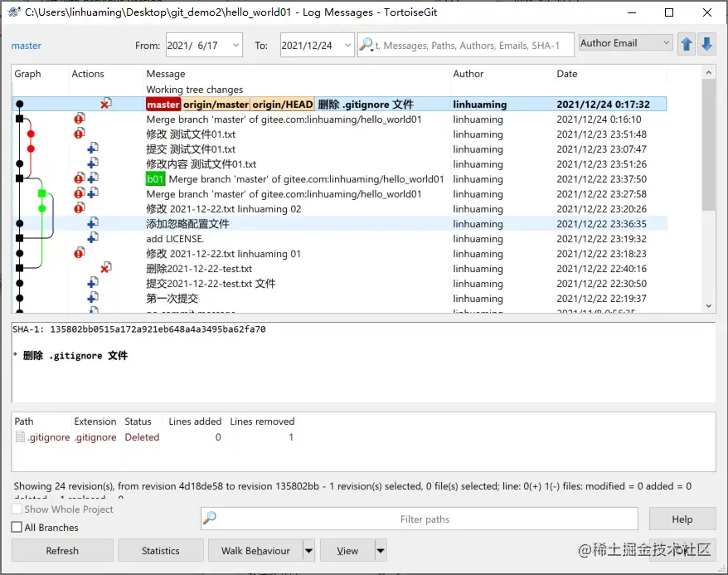
Task: Click added icon for 修改内容 测试文件01.txt row
Action: (93, 163)
